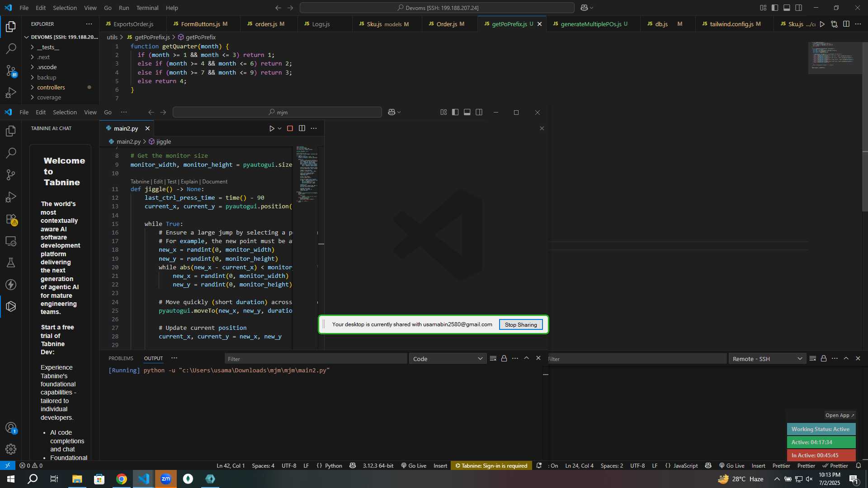Click Go Live in mjm status bar

414,465
